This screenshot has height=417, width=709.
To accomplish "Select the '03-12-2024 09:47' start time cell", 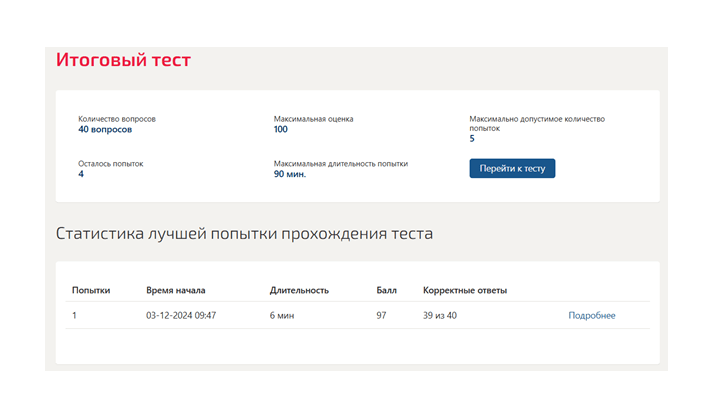I will (181, 316).
